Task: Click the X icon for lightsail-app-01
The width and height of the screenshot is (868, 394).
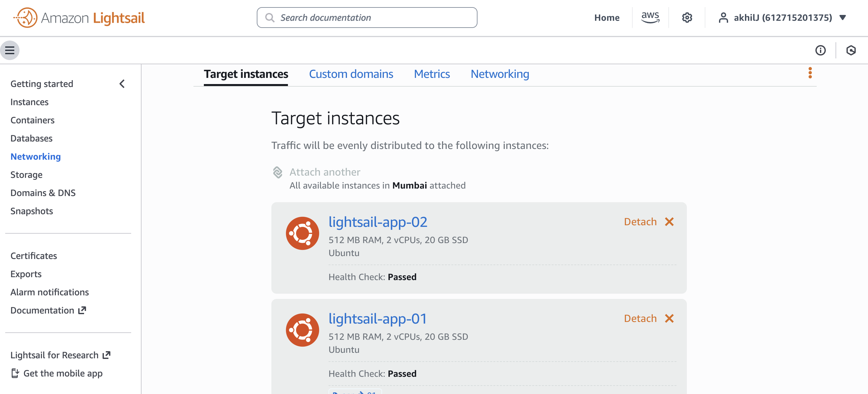Action: [x=669, y=318]
